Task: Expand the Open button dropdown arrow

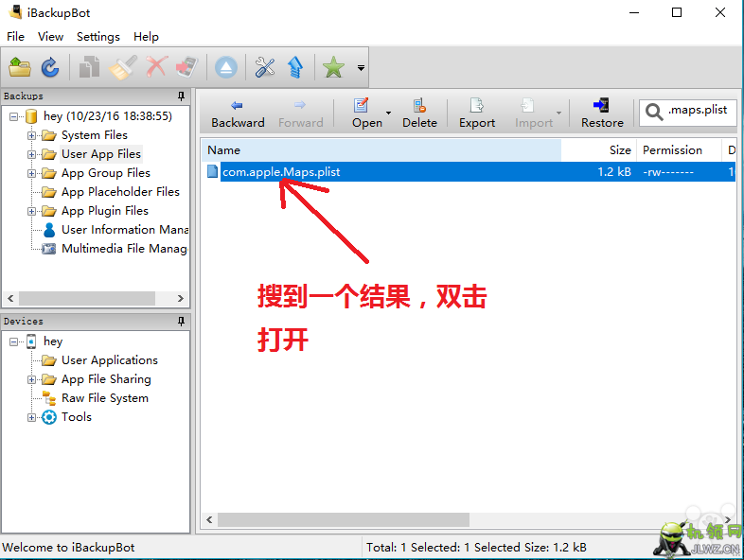Action: (x=389, y=113)
